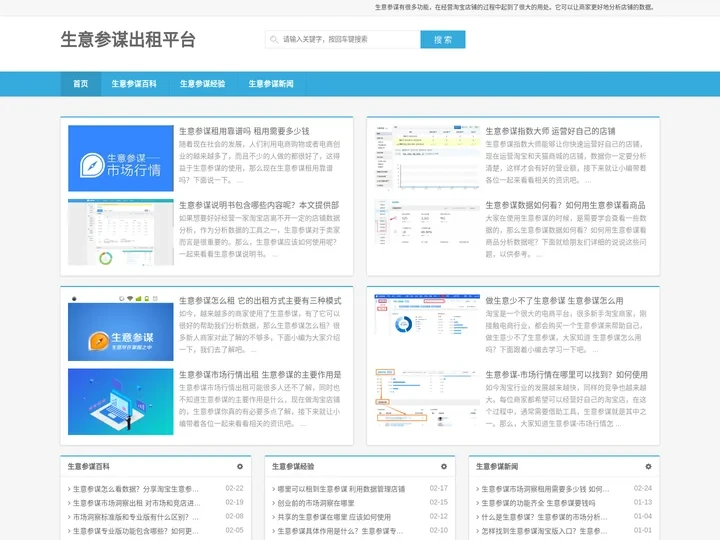Click excerpt text under 生意参谋指数大师 article

pyautogui.click(x=566, y=162)
